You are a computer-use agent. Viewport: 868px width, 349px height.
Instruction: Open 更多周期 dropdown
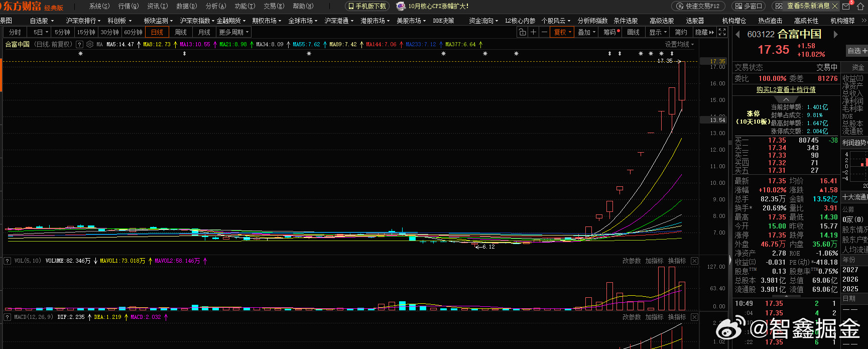point(234,32)
